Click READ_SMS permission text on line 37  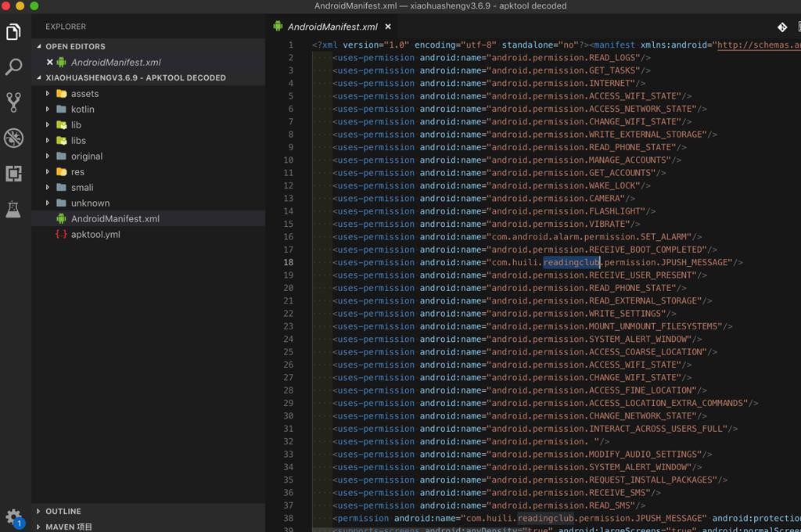coord(609,505)
